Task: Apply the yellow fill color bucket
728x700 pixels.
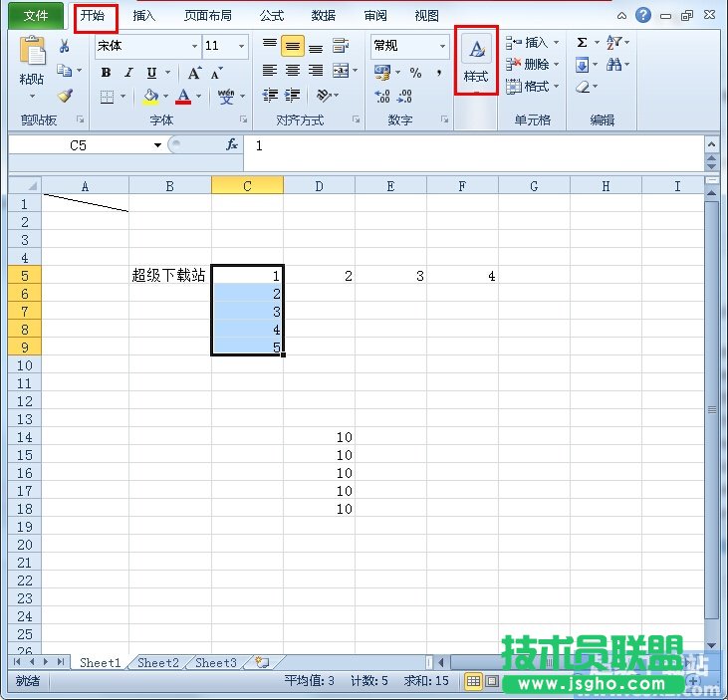Action: coord(150,97)
